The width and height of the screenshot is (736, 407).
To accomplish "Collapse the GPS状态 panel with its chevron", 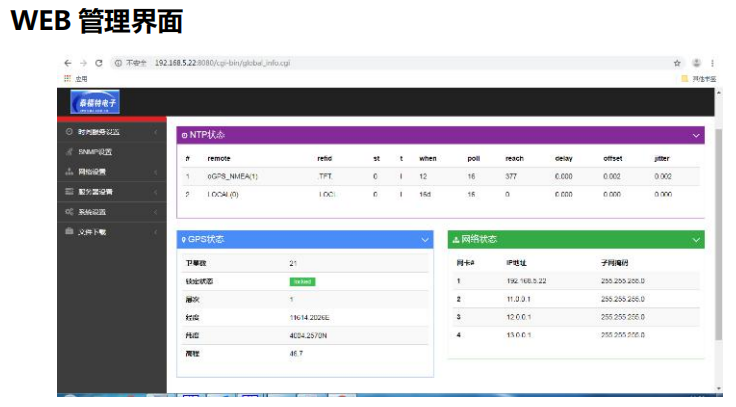I will point(424,240).
